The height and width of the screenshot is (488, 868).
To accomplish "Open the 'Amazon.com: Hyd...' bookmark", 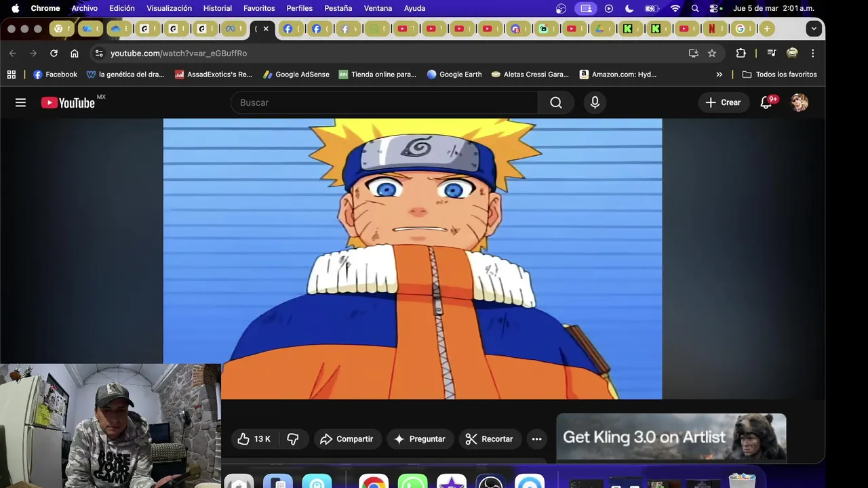I will (x=618, y=75).
